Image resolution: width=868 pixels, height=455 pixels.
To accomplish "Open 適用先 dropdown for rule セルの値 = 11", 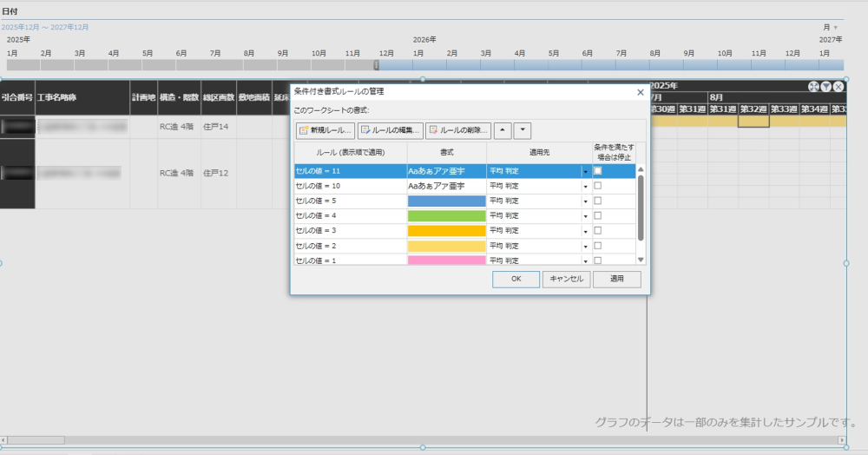I will (586, 172).
